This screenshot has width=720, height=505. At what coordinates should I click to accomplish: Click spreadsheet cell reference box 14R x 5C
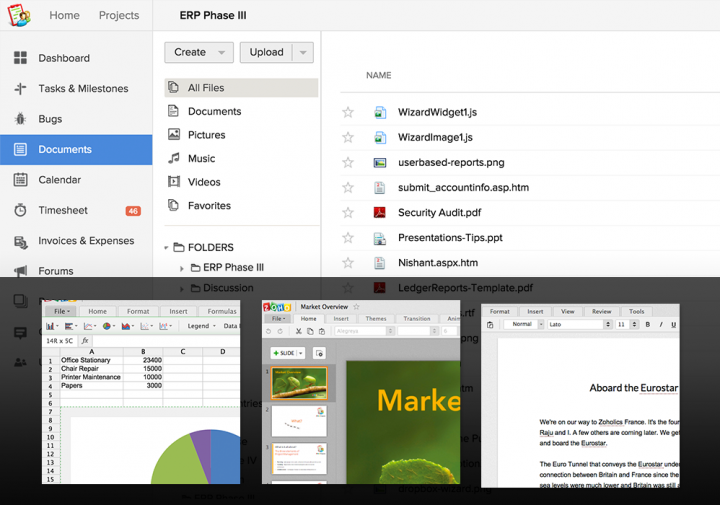coord(60,341)
